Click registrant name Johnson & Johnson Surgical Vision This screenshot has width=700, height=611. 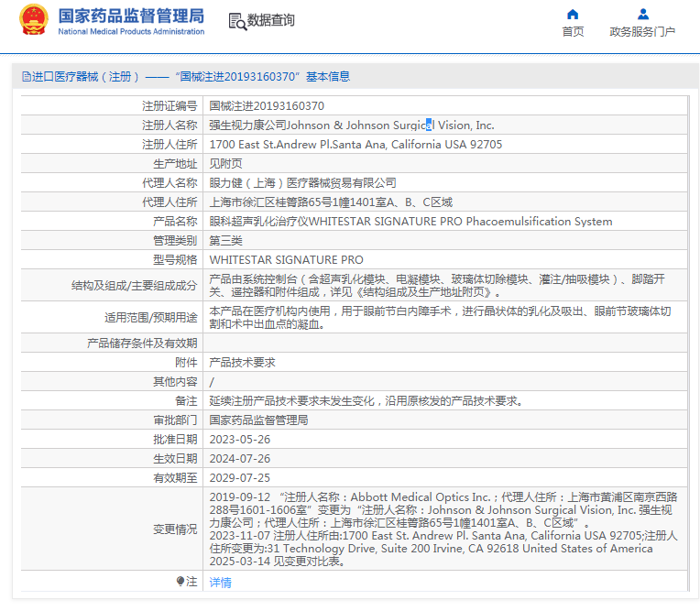click(x=352, y=125)
